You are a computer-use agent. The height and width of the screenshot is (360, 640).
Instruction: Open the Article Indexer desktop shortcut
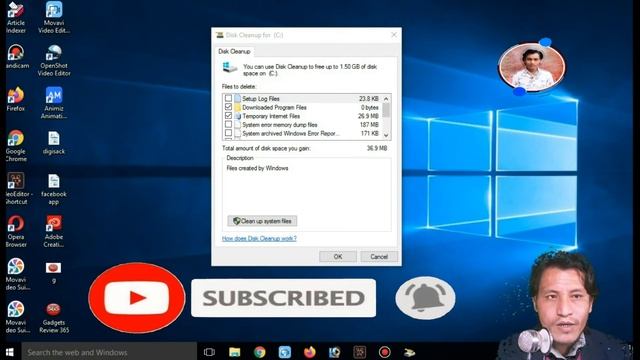tap(16, 17)
